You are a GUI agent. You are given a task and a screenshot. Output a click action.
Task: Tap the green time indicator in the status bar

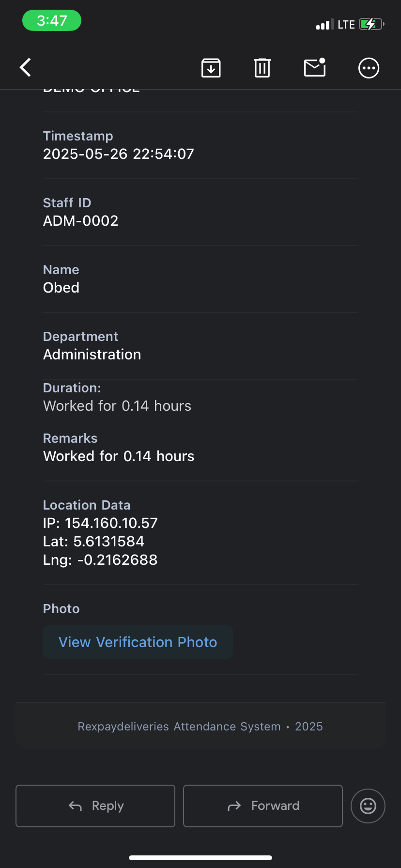52,20
